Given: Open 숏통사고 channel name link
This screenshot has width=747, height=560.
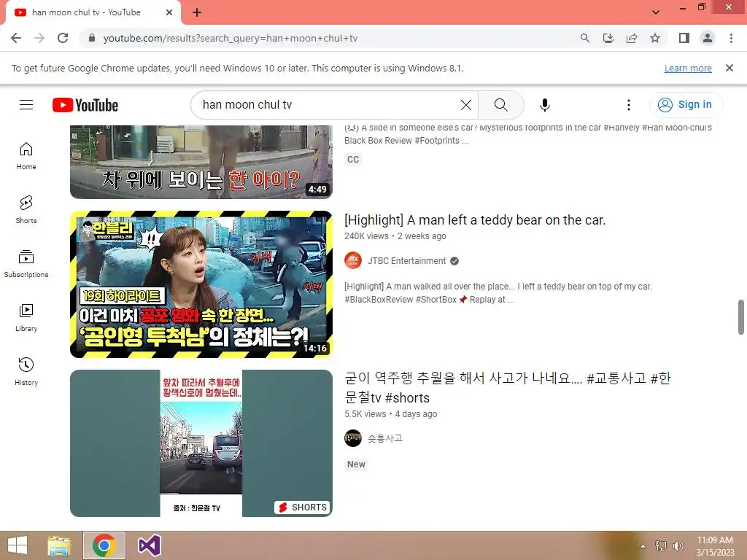Looking at the screenshot, I should coord(385,438).
